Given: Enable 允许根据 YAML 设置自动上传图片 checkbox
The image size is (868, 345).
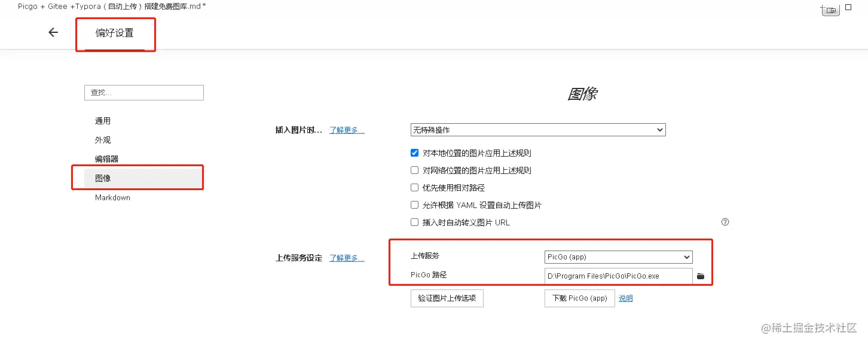Looking at the screenshot, I should pyautogui.click(x=415, y=205).
